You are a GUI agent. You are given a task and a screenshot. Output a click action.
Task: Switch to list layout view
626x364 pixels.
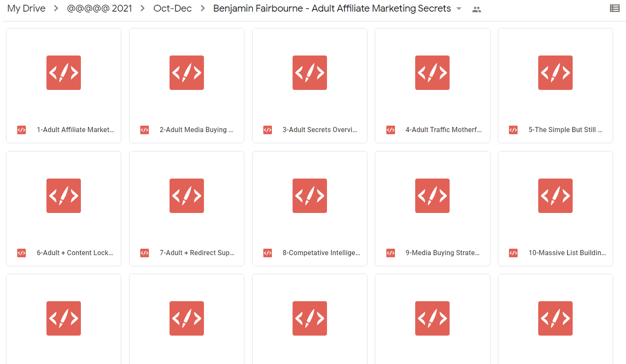[615, 8]
